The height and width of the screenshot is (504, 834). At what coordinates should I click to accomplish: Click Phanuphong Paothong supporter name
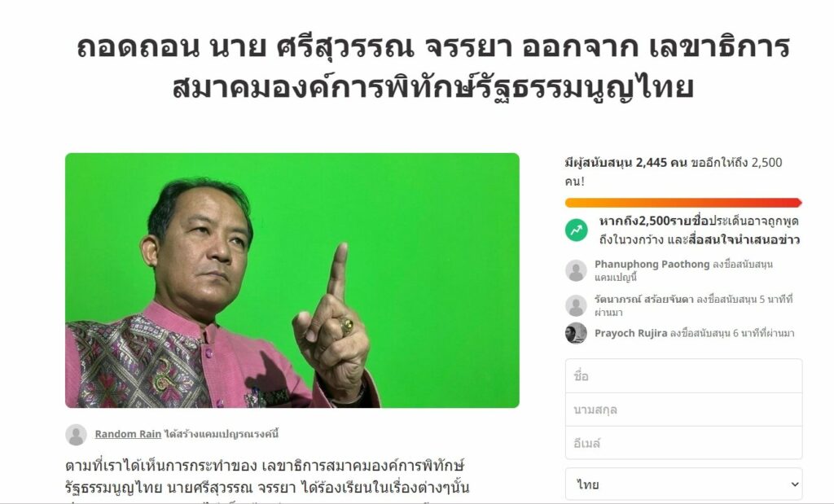(652, 265)
